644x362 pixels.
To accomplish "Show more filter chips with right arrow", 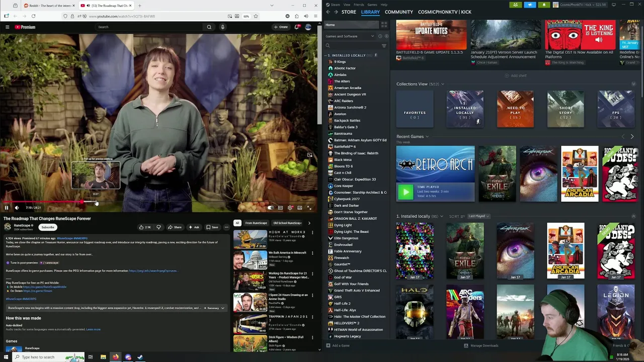I will coord(309,223).
